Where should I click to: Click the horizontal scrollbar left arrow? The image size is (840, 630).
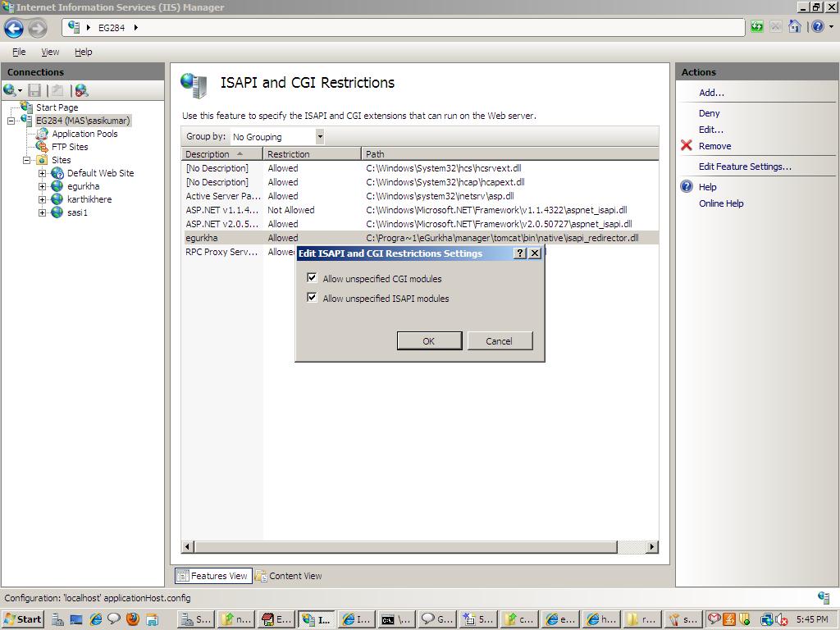pos(188,547)
